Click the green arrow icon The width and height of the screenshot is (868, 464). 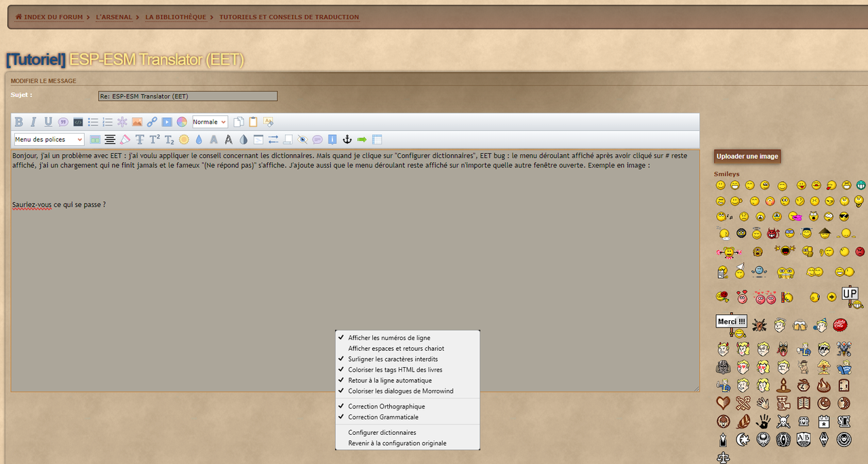pos(361,140)
